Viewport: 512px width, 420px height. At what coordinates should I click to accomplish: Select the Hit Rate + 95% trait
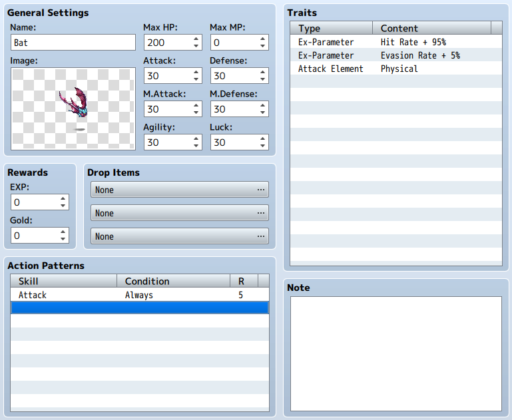pos(395,42)
